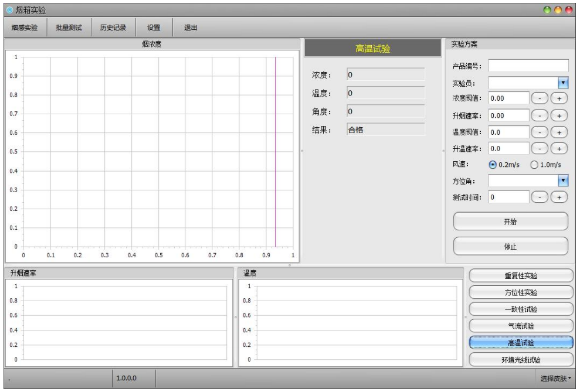Open the 历史记录 menu item
The width and height of the screenshot is (580, 392).
click(x=113, y=28)
